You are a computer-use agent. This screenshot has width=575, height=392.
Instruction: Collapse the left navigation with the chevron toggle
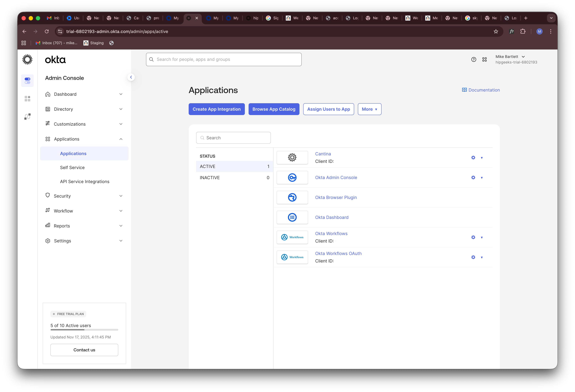(x=131, y=77)
